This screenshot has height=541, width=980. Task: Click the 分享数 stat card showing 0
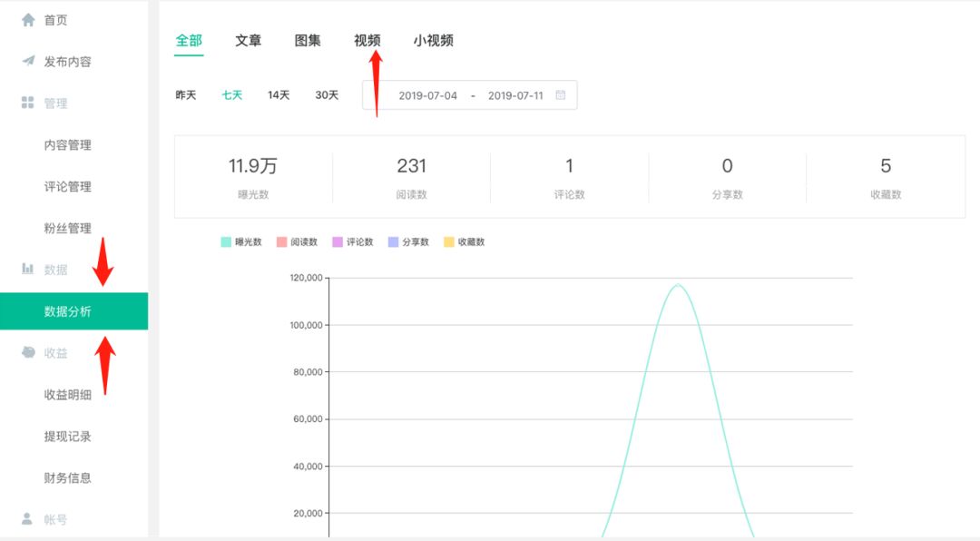point(728,177)
